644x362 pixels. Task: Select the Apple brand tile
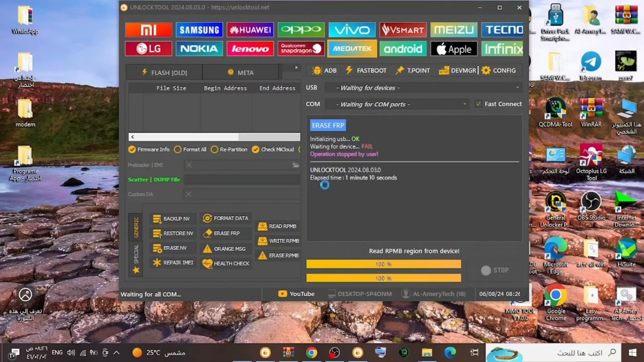tap(454, 49)
